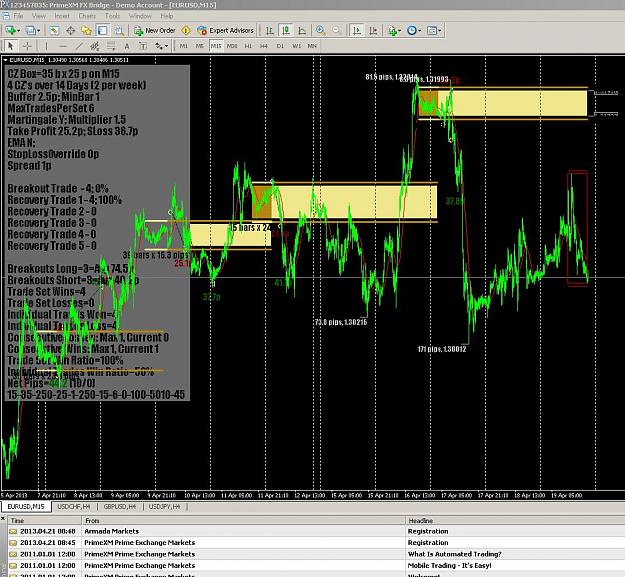The image size is (625, 577).
Task: Click the MDI document icon left of File
Action: pyautogui.click(x=5, y=16)
